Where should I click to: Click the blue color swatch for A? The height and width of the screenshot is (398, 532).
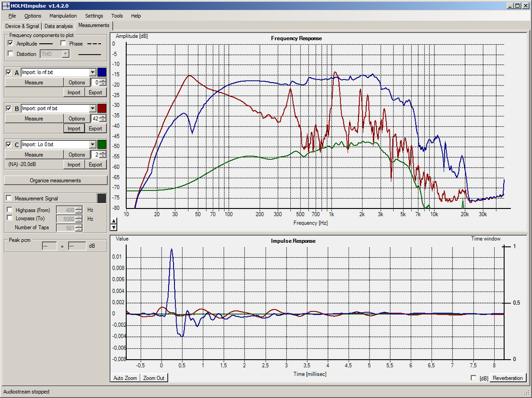click(102, 72)
